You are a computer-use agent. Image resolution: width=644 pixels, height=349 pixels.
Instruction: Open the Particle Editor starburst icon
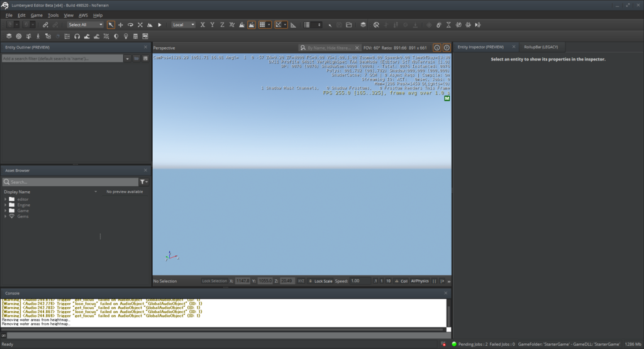click(x=106, y=36)
